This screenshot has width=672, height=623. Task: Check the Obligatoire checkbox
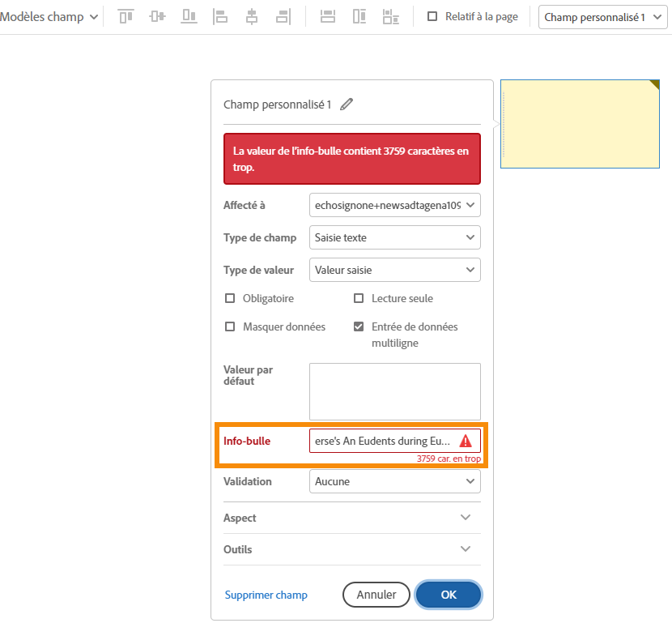[230, 298]
